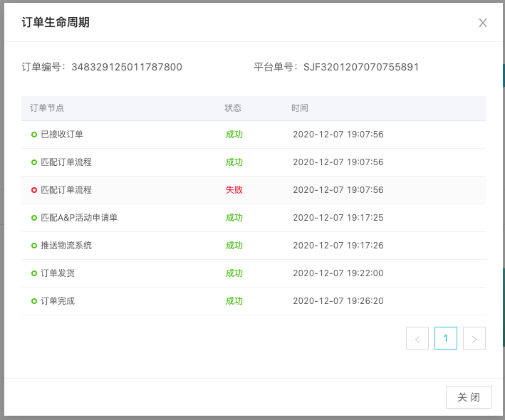The width and height of the screenshot is (505, 420).
Task: Click order number 348329125011787800
Action: 127,67
